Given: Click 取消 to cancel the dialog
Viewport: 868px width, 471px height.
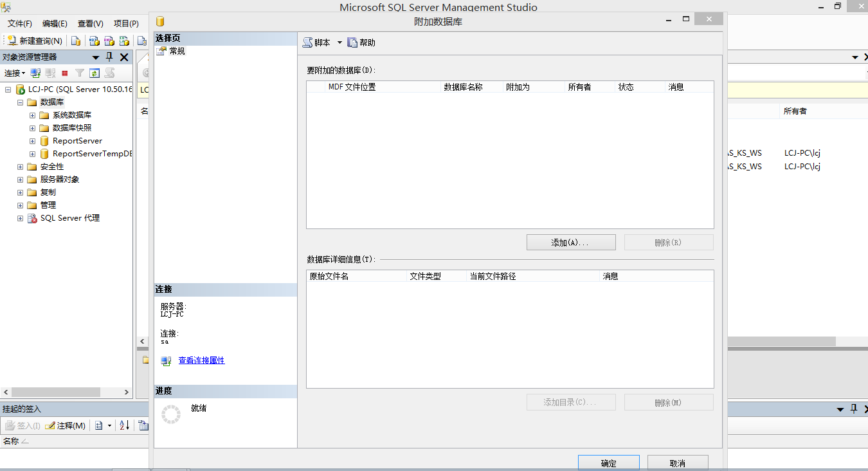Looking at the screenshot, I should [678, 463].
